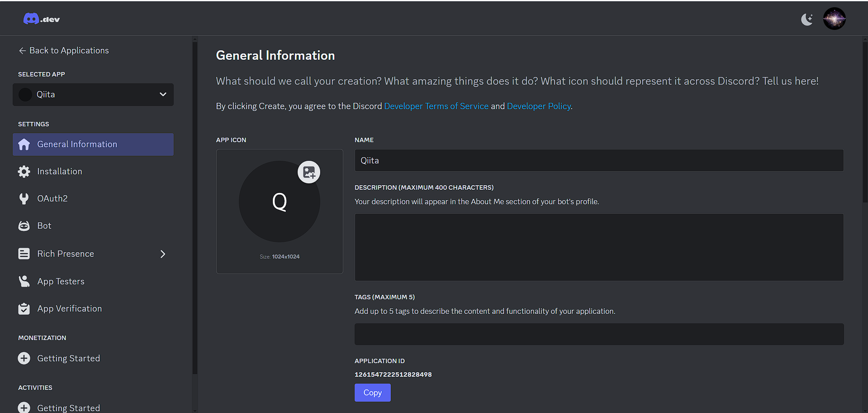The height and width of the screenshot is (413, 868).
Task: Navigate to the Bot settings page
Action: click(93, 226)
